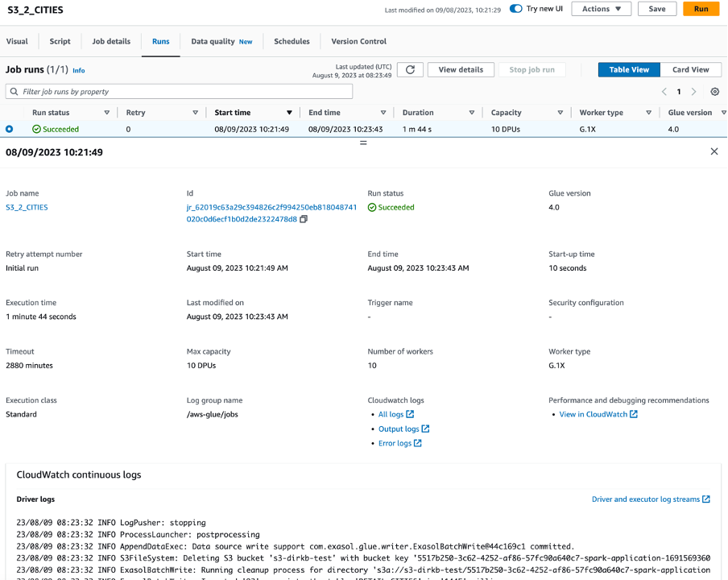The width and height of the screenshot is (728, 580).
Task: Click the 2880 minutes timeout value
Action: [x=29, y=366]
